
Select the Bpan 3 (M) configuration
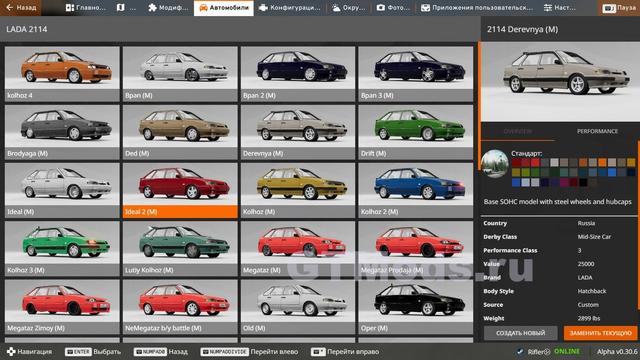click(x=416, y=74)
